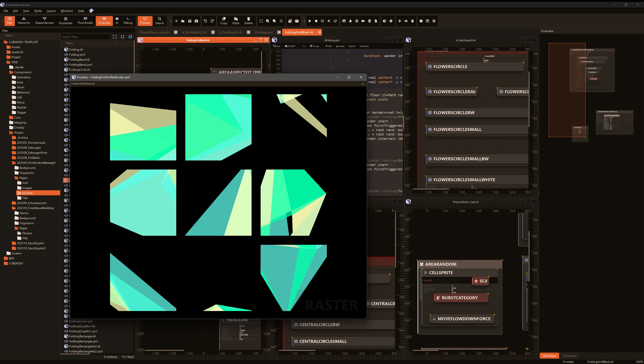Open the Layout menu
The image size is (644, 364).
[x=51, y=11]
